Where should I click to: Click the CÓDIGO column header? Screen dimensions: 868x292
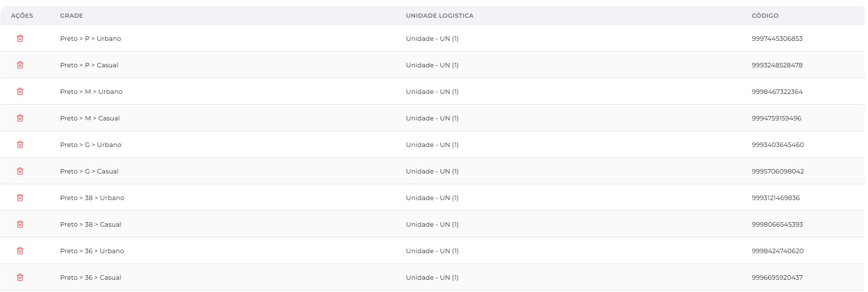pos(765,16)
